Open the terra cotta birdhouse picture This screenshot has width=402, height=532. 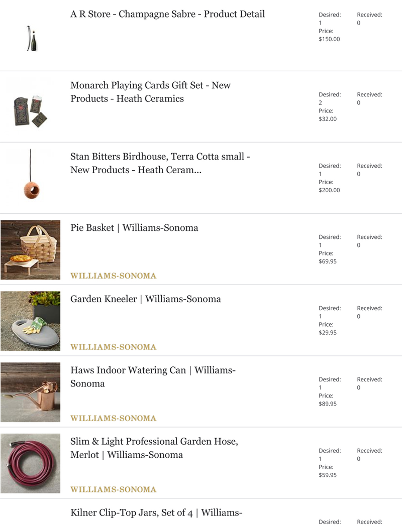(31, 179)
